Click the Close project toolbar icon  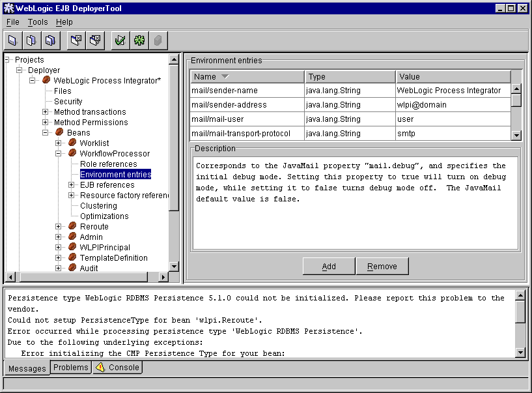tap(76, 40)
